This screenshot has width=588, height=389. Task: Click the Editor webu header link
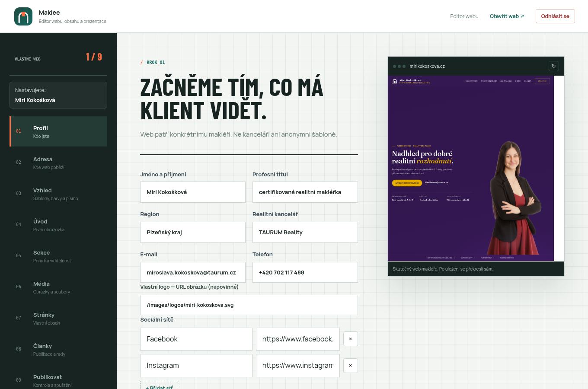click(464, 16)
